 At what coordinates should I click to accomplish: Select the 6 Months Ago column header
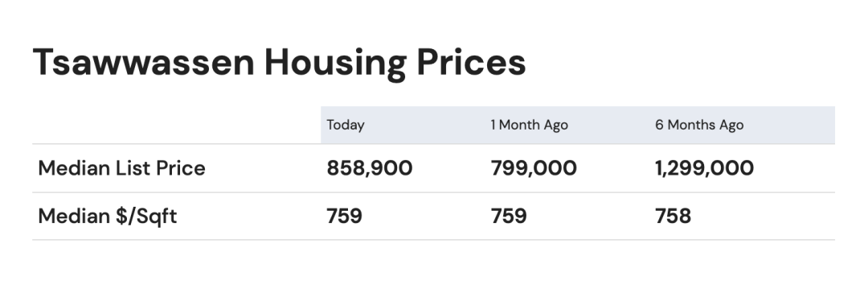pyautogui.click(x=699, y=125)
